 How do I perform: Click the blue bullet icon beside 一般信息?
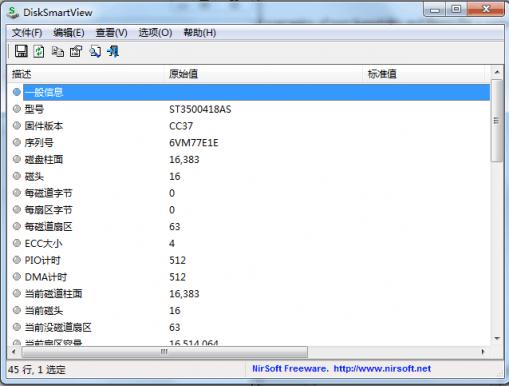(17, 92)
